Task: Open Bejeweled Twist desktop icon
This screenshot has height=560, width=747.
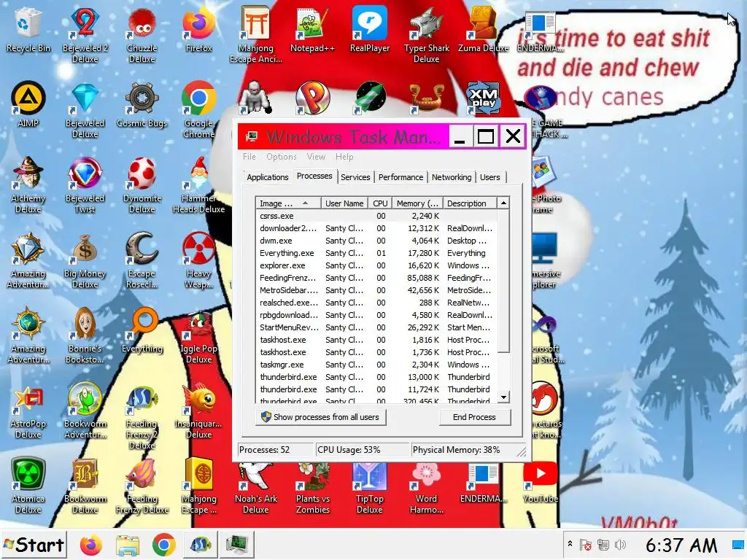Action: click(x=85, y=184)
